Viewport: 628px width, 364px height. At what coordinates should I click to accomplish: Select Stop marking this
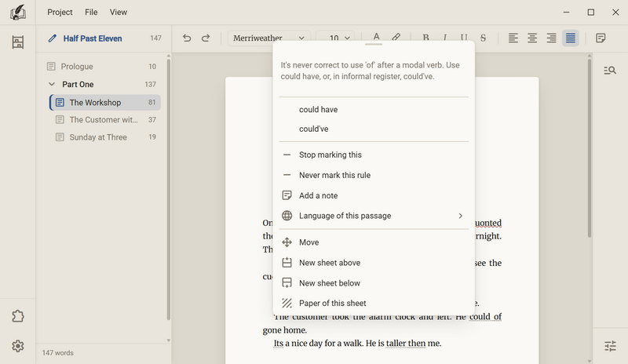(x=374, y=155)
